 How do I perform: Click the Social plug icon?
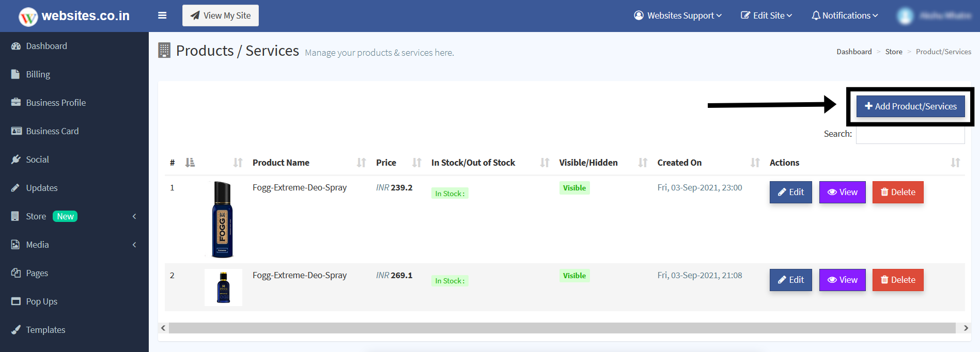(x=16, y=159)
